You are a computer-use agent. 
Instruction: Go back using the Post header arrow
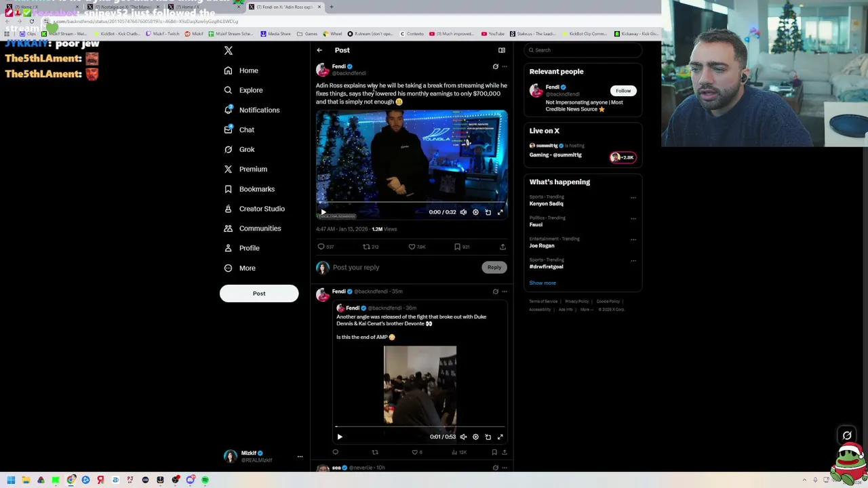click(319, 50)
